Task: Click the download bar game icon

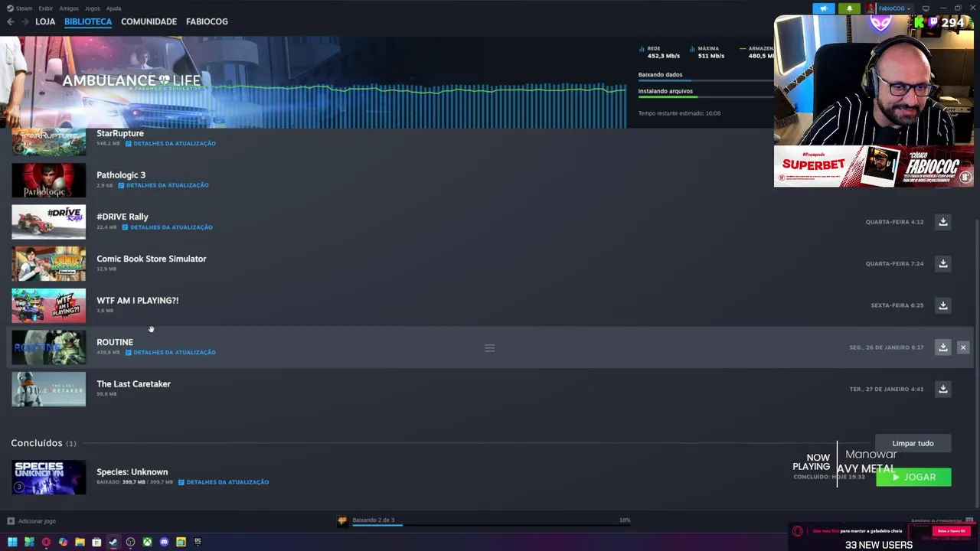Action: tap(342, 521)
